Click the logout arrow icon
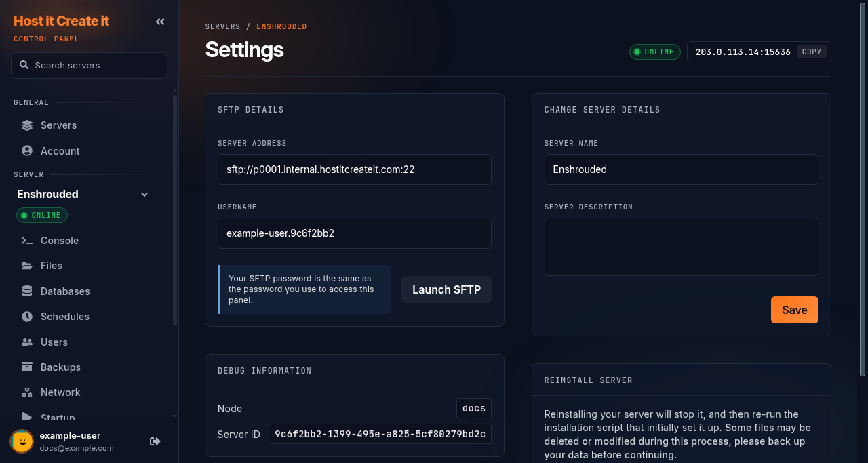Image resolution: width=868 pixels, height=463 pixels. pos(155,441)
